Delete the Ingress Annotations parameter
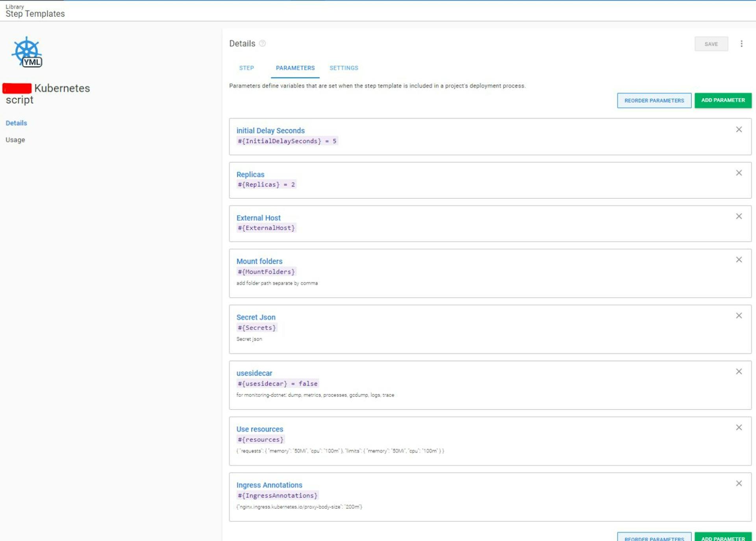Image resolution: width=756 pixels, height=541 pixels. (x=739, y=483)
